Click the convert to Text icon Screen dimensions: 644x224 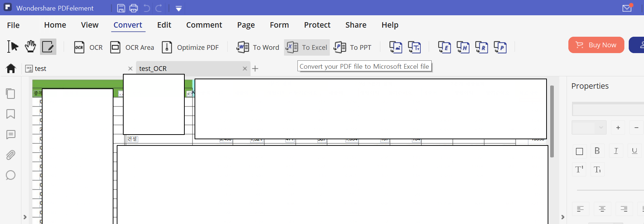tap(414, 47)
